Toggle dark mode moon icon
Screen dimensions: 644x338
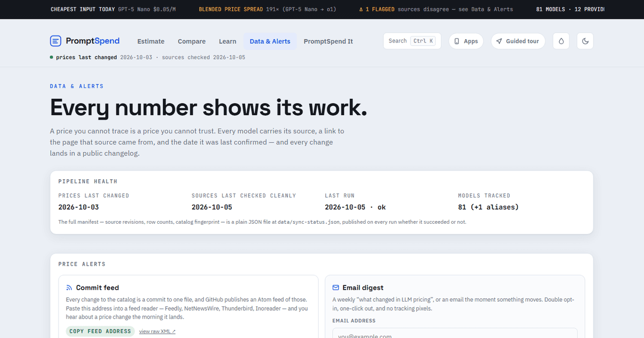point(585,41)
